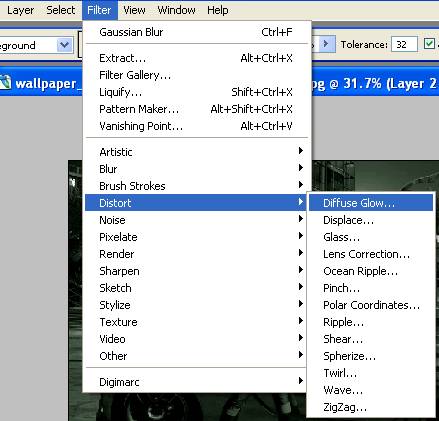Image resolution: width=439 pixels, height=421 pixels.
Task: Choose Wave... distort filter
Action: [371, 390]
